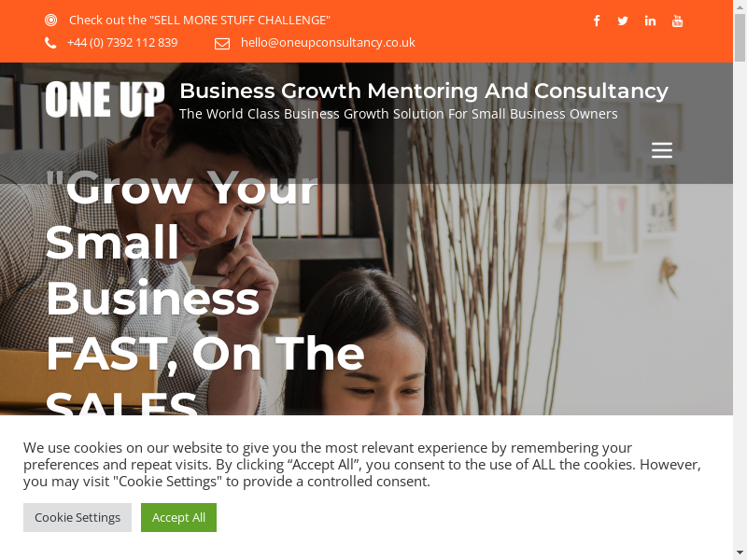Image resolution: width=747 pixels, height=560 pixels.
Task: Click the ONE UP logo
Action: click(105, 100)
